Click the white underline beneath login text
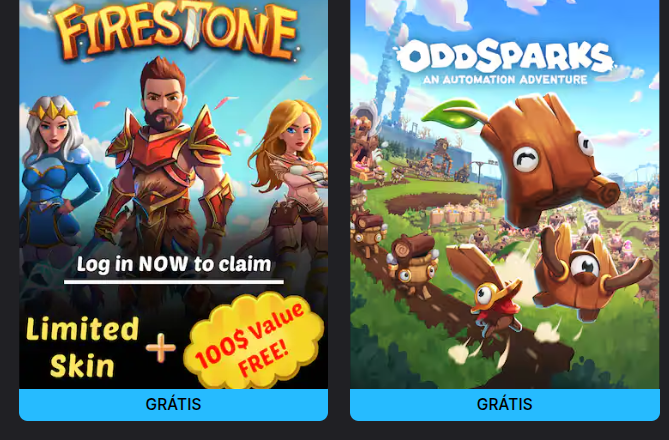Screen dimensions: 669x440 coord(174,282)
